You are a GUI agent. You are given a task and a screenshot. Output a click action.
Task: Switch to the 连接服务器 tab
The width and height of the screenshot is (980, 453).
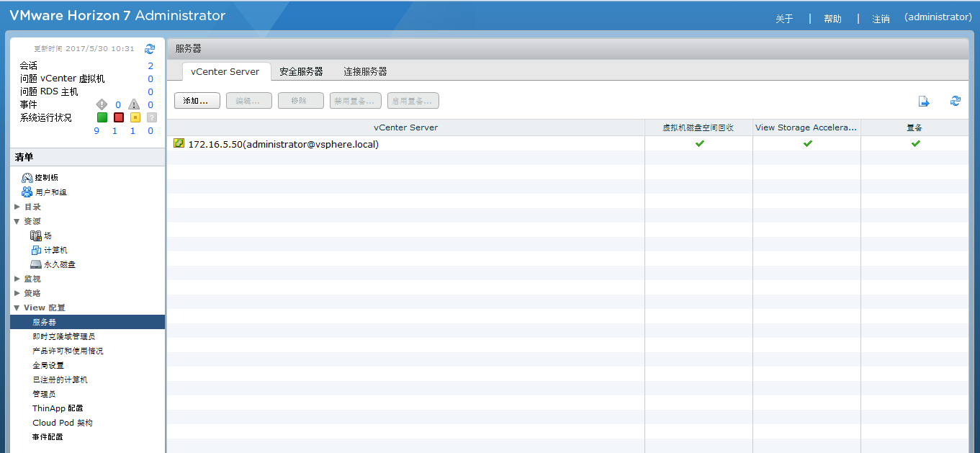(x=365, y=71)
